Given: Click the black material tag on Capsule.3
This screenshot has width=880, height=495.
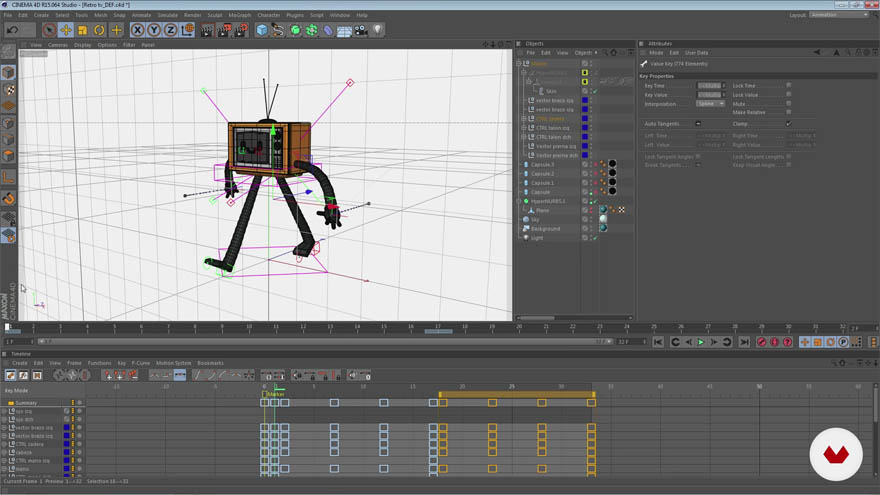Looking at the screenshot, I should pos(612,164).
